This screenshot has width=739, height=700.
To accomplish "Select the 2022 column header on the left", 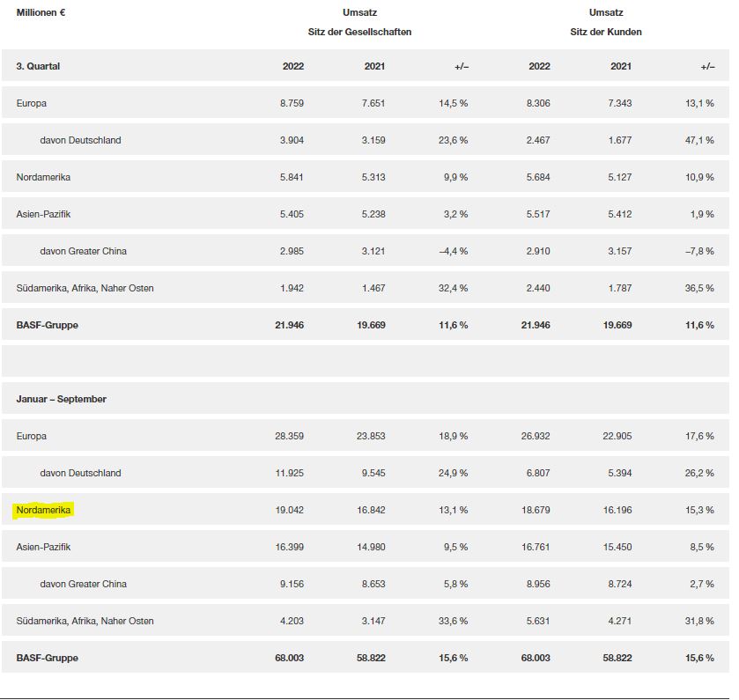I will point(293,65).
